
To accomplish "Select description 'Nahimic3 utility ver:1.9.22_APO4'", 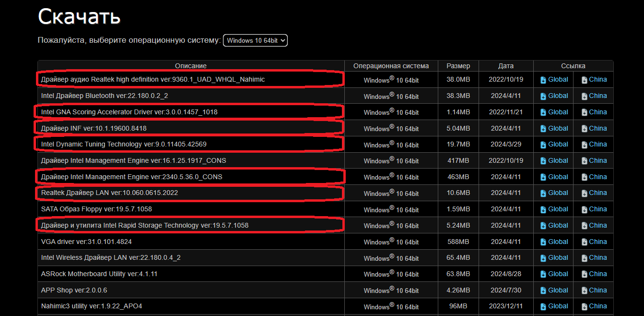I will click(x=92, y=306).
